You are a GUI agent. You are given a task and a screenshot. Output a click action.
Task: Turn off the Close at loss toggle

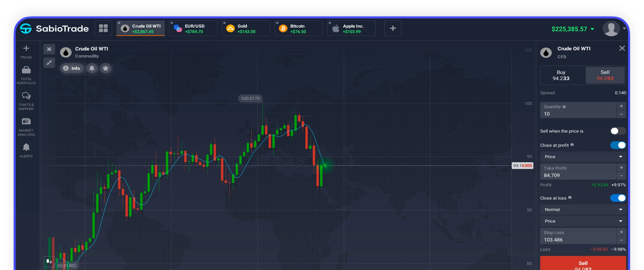point(618,198)
